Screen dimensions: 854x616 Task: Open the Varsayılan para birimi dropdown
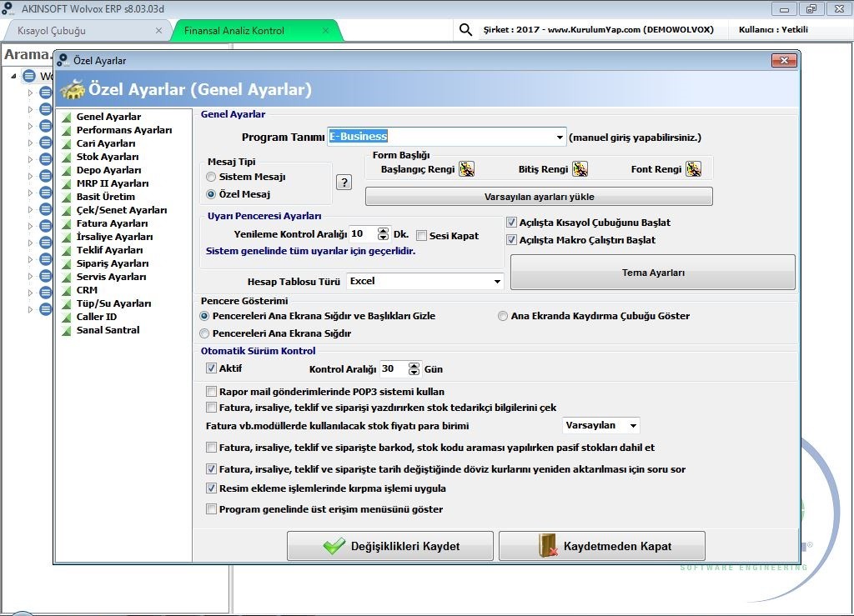pos(633,426)
